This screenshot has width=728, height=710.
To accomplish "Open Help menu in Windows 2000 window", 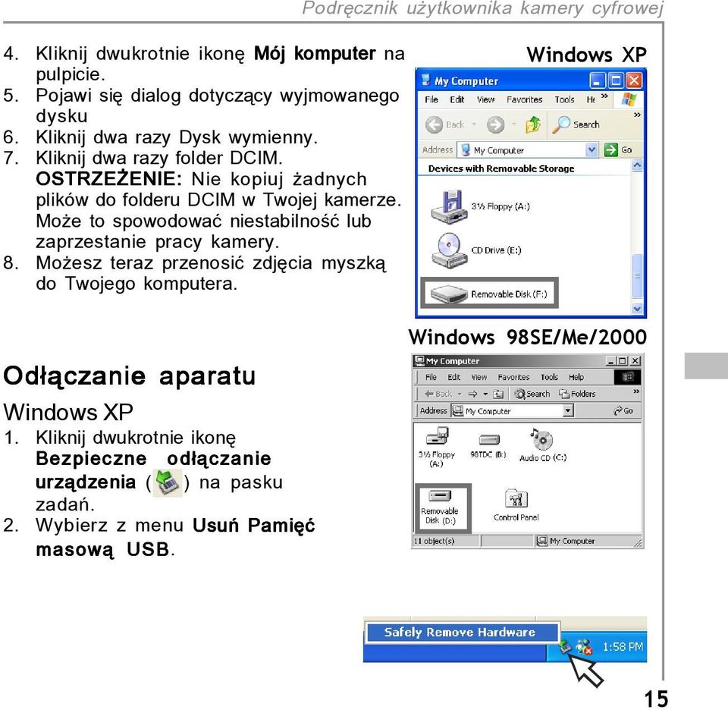I will (576, 377).
